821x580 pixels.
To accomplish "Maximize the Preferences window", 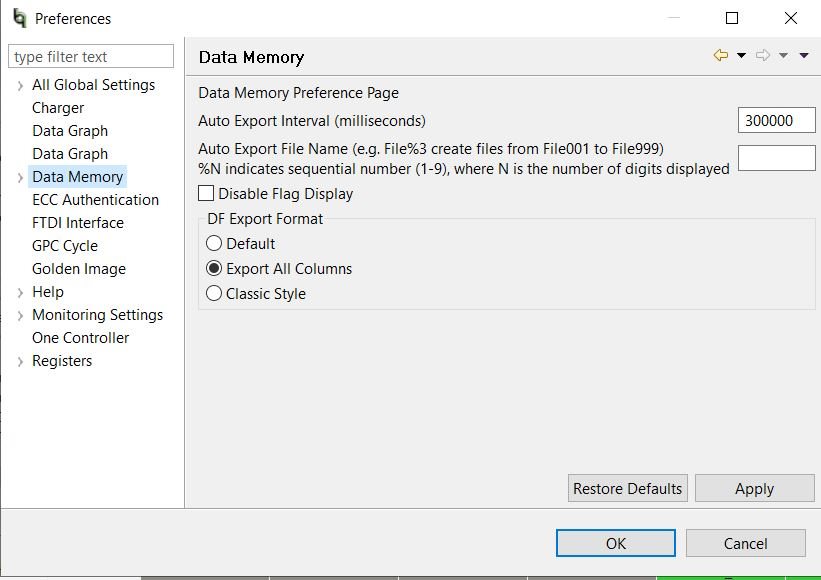I will [x=732, y=18].
